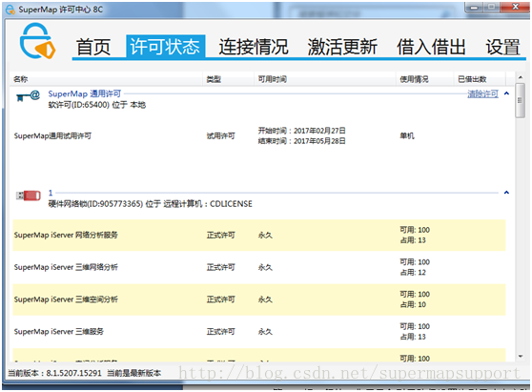Screen dimensions: 532x392
Task: Close the SuperMap 许可中心 window
Action: (515, 7)
